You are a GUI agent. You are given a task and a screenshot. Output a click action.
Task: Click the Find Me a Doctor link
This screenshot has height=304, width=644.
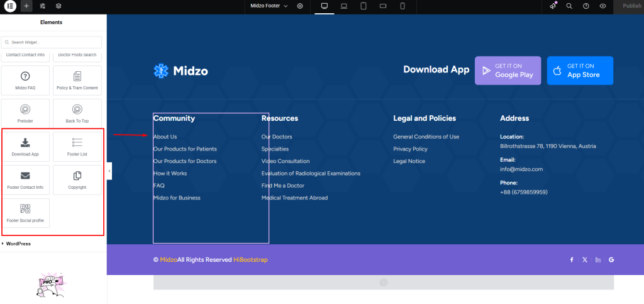click(283, 186)
